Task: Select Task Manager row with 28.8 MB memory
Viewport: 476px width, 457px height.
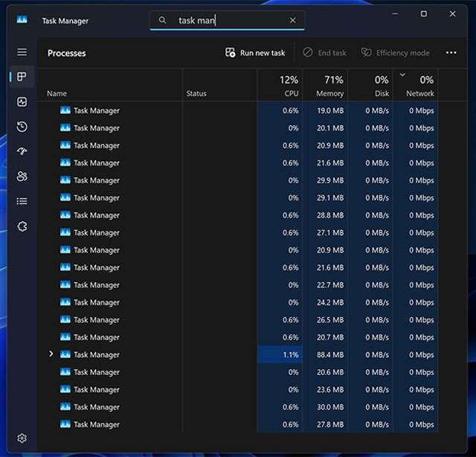Action: [x=239, y=215]
